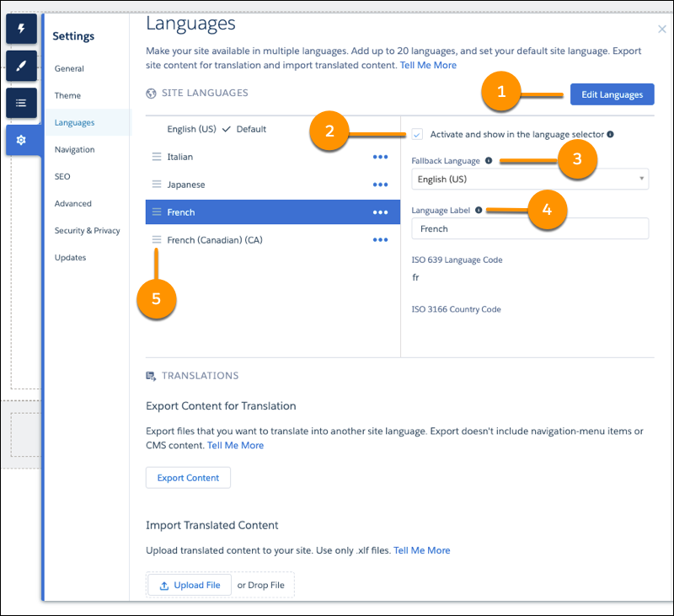Click the Edit Languages button
674x616 pixels.
[x=612, y=94]
